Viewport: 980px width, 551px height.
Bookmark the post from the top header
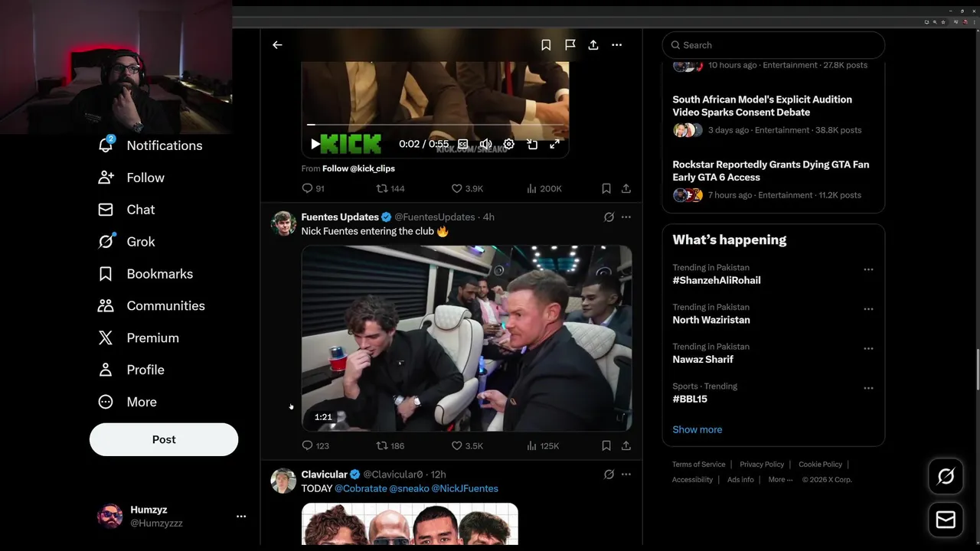pyautogui.click(x=546, y=45)
